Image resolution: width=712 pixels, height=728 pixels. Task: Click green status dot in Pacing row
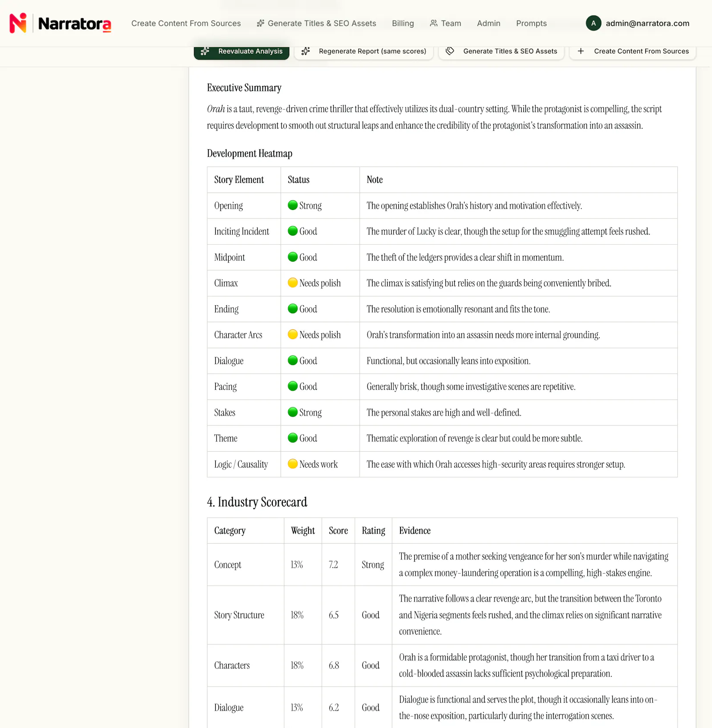[292, 386]
